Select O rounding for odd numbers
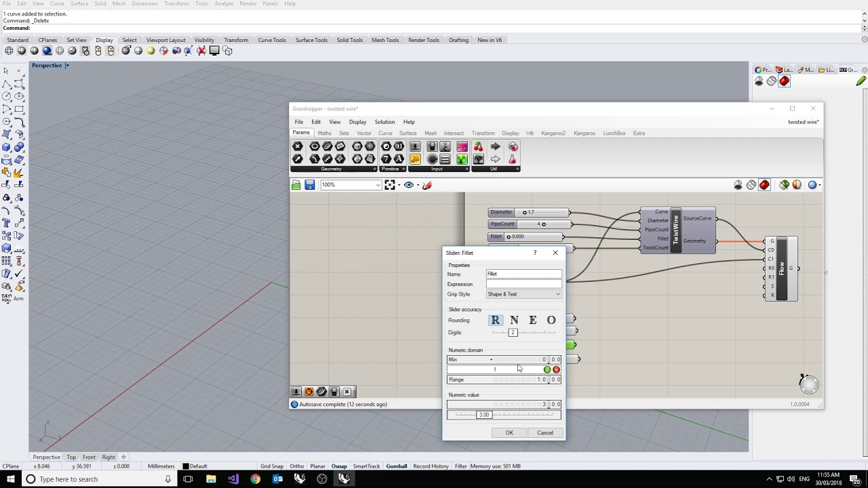 551,320
